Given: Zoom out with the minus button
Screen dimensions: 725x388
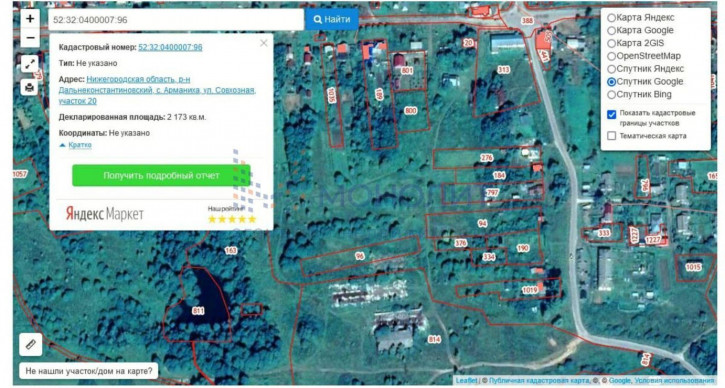Looking at the screenshot, I should [30, 38].
